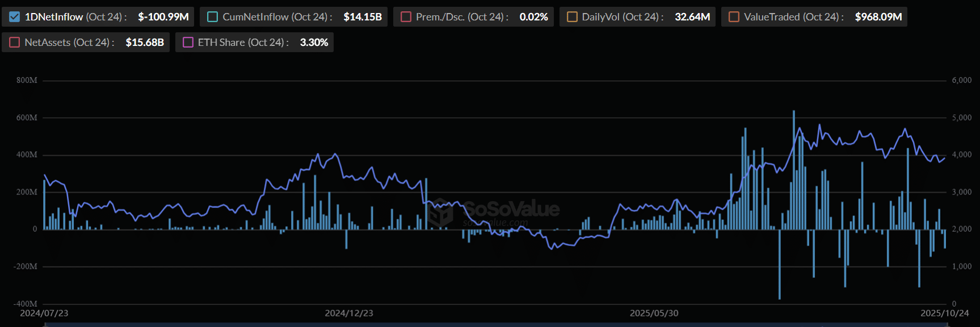Click the 32.64M DailyVol value
Image resolution: width=980 pixels, height=327 pixels.
(692, 17)
